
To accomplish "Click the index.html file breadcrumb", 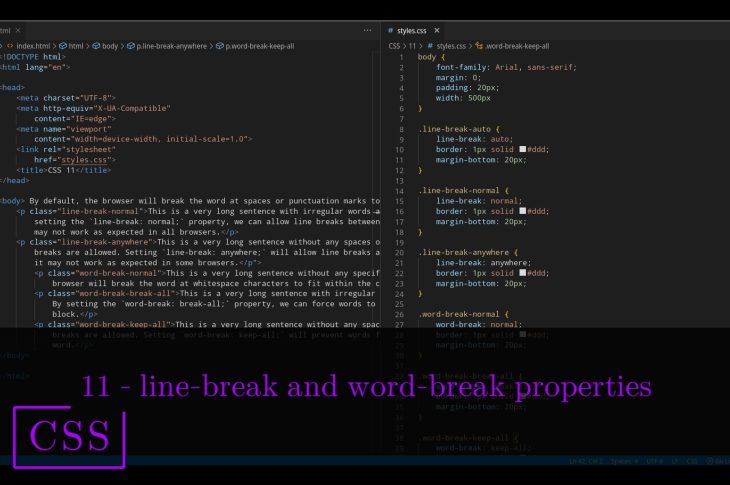I will pyautogui.click(x=35, y=46).
